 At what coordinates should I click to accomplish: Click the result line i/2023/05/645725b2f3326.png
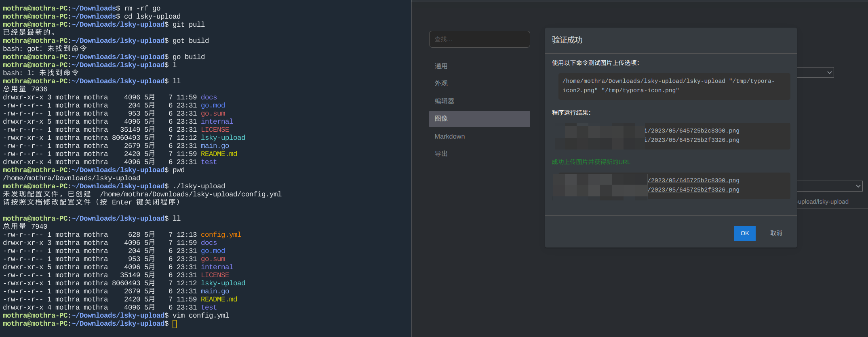click(x=691, y=140)
